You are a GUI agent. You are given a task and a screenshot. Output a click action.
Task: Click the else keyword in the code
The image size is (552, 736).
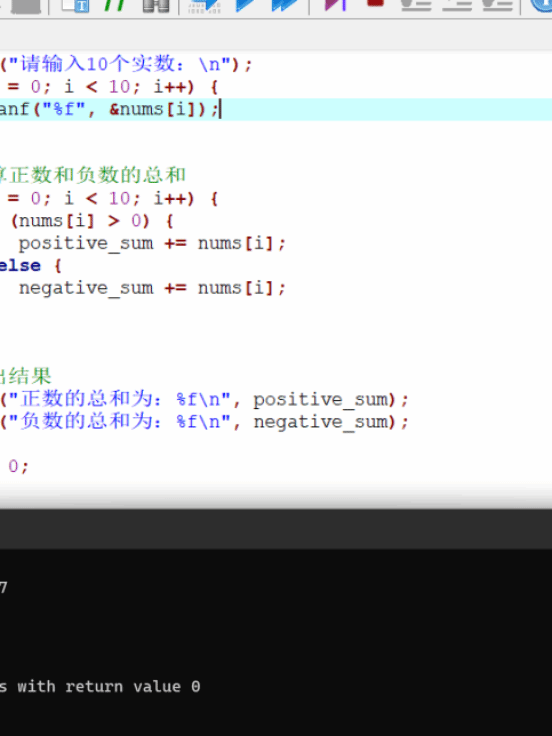[x=20, y=266]
